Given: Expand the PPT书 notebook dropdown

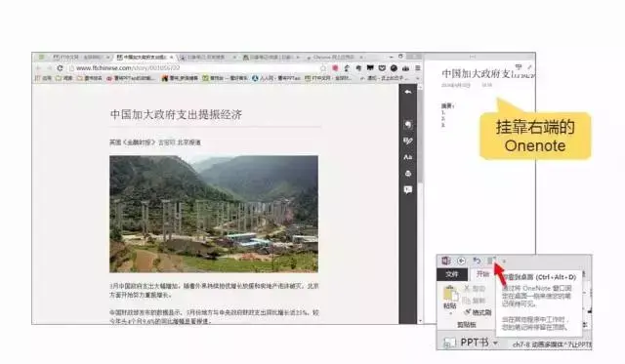Looking at the screenshot, I should pyautogui.click(x=495, y=343).
